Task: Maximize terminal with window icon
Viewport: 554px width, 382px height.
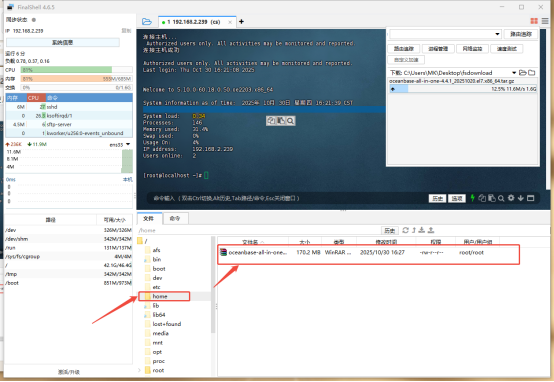Action: click(530, 198)
